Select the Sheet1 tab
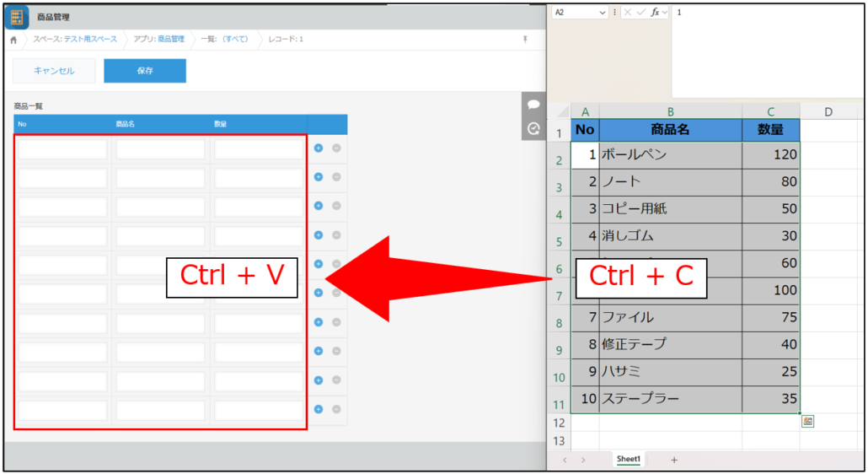 click(x=629, y=460)
